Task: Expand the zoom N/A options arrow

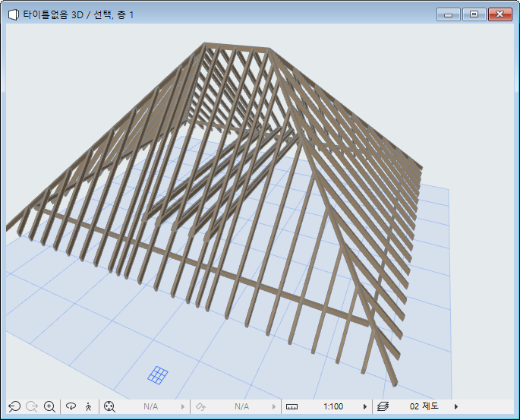Action: pos(183,406)
